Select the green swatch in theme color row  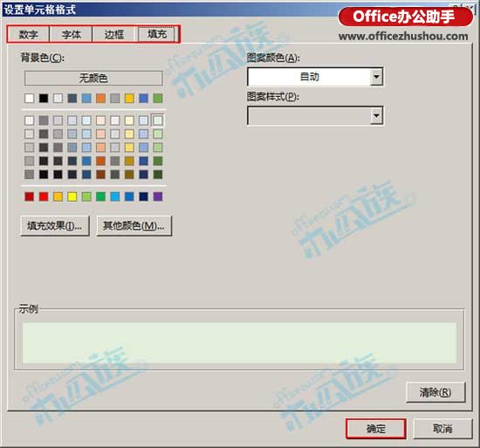pyautogui.click(x=158, y=99)
